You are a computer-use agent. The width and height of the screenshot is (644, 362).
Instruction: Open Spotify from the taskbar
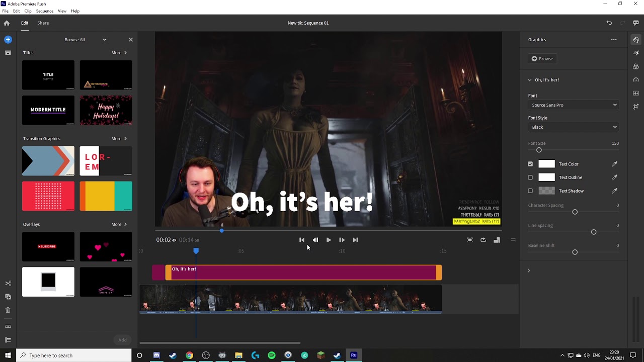pos(272,355)
